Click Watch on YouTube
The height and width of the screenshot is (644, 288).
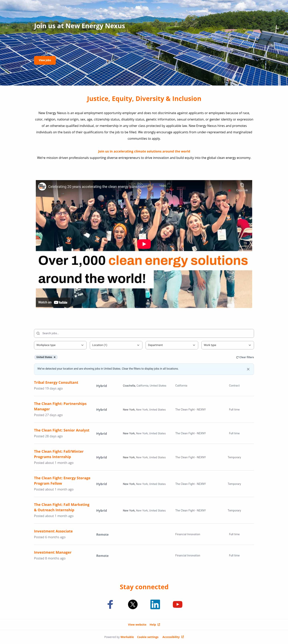pyautogui.click(x=53, y=302)
